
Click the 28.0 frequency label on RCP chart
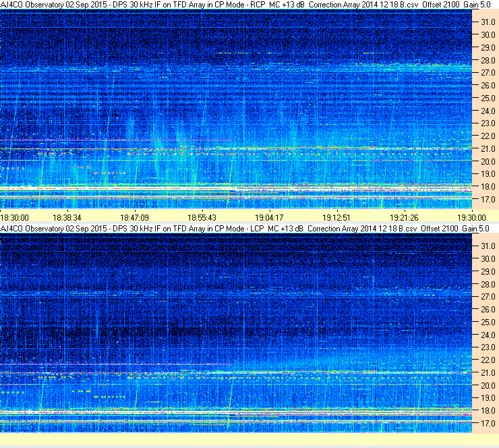click(488, 61)
